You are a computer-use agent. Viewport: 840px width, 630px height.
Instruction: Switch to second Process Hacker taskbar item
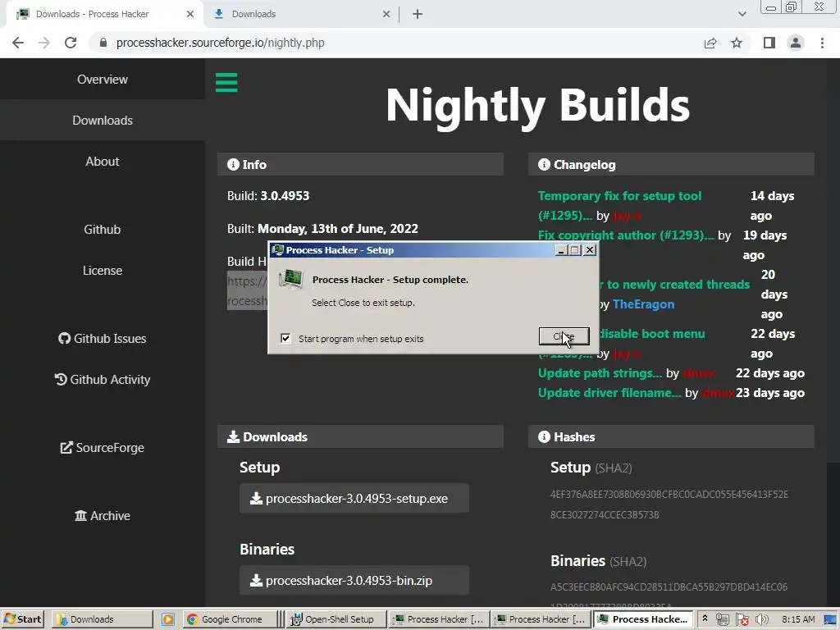(540, 619)
